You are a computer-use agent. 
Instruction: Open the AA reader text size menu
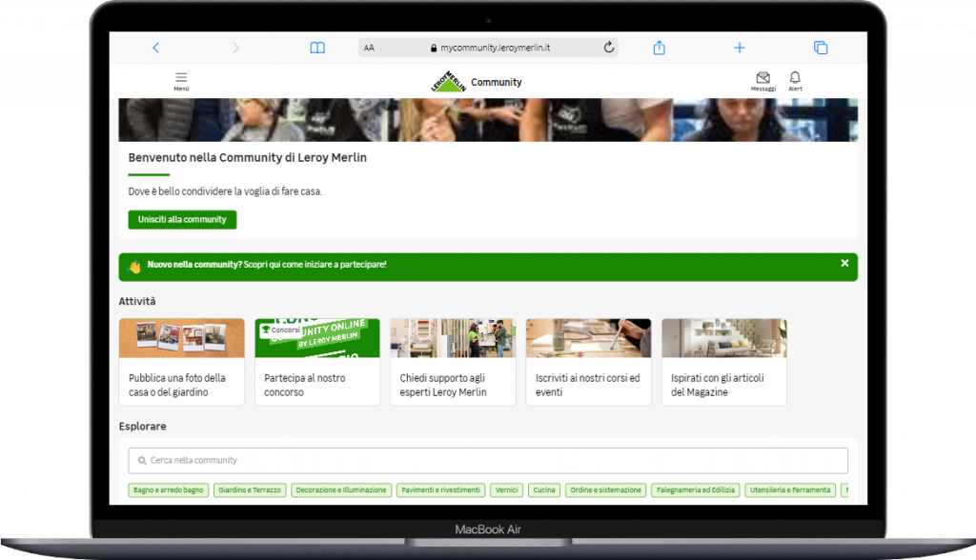pos(369,48)
